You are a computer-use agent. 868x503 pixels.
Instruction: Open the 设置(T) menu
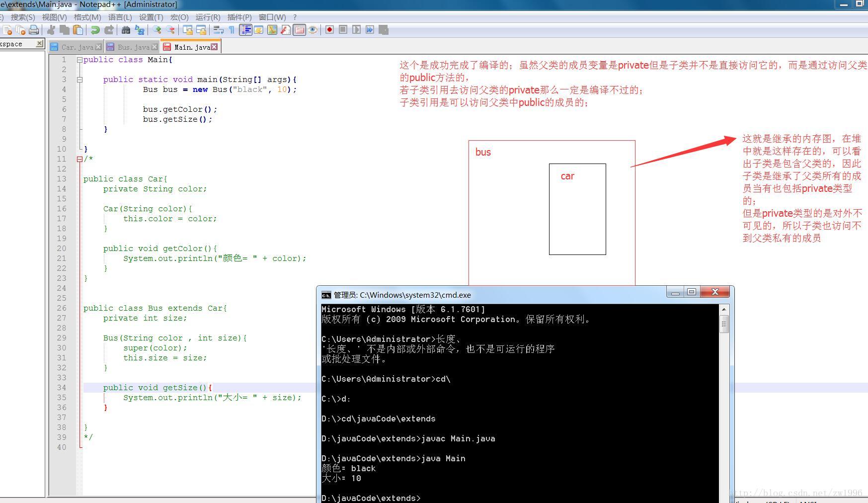tap(151, 17)
